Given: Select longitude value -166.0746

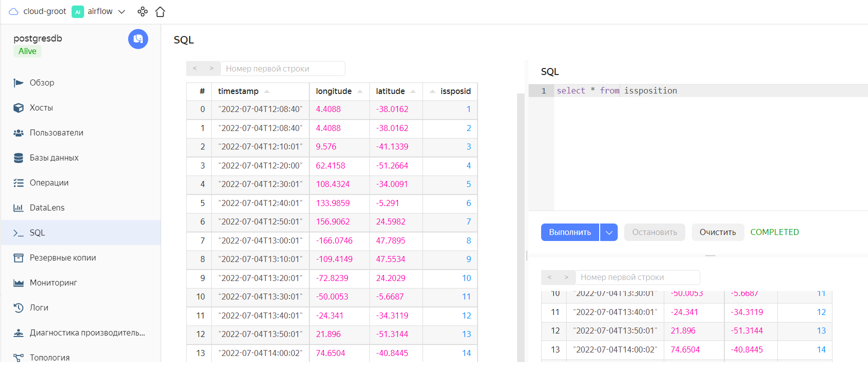Looking at the screenshot, I should [334, 240].
